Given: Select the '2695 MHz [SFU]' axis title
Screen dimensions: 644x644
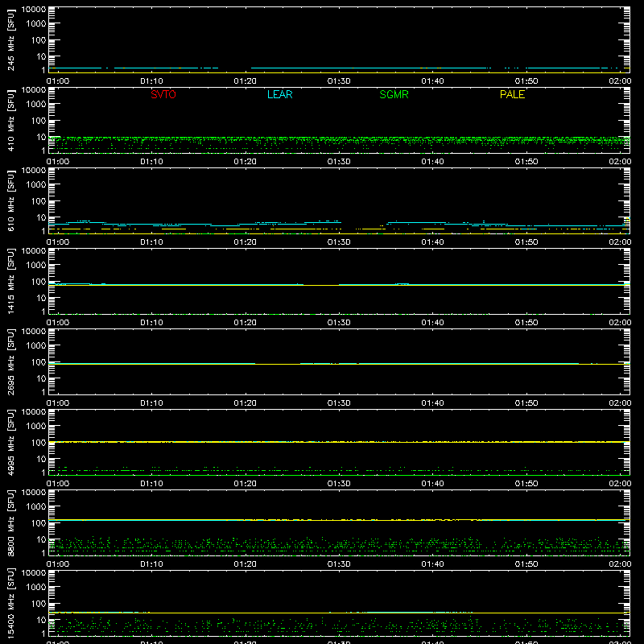Looking at the screenshot, I should coord(10,362).
